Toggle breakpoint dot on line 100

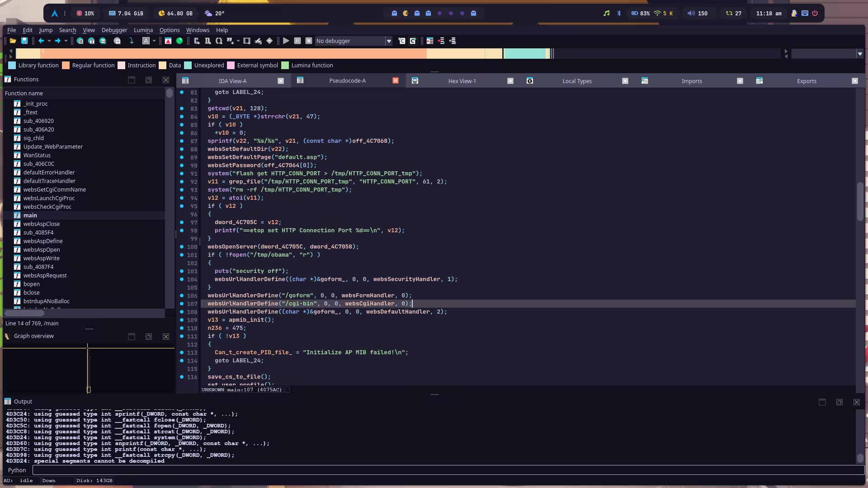pyautogui.click(x=182, y=247)
